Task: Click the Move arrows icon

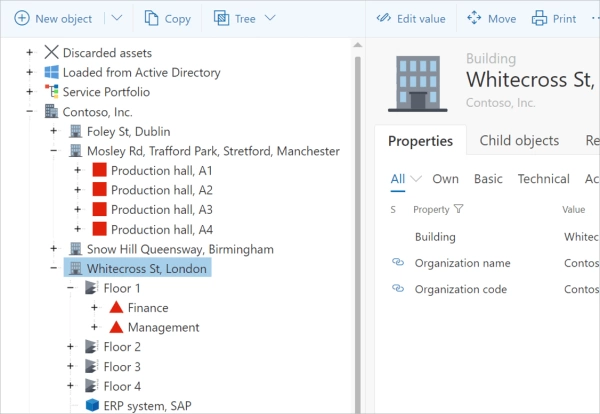Action: click(474, 18)
